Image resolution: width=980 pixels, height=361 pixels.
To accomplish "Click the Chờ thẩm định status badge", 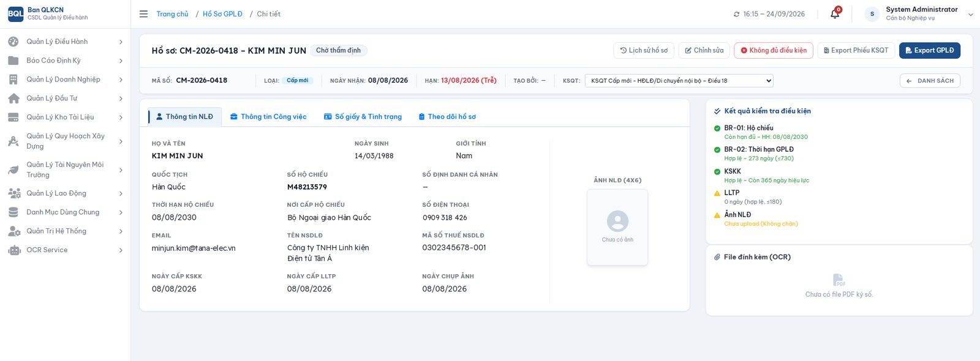I will 339,50.
